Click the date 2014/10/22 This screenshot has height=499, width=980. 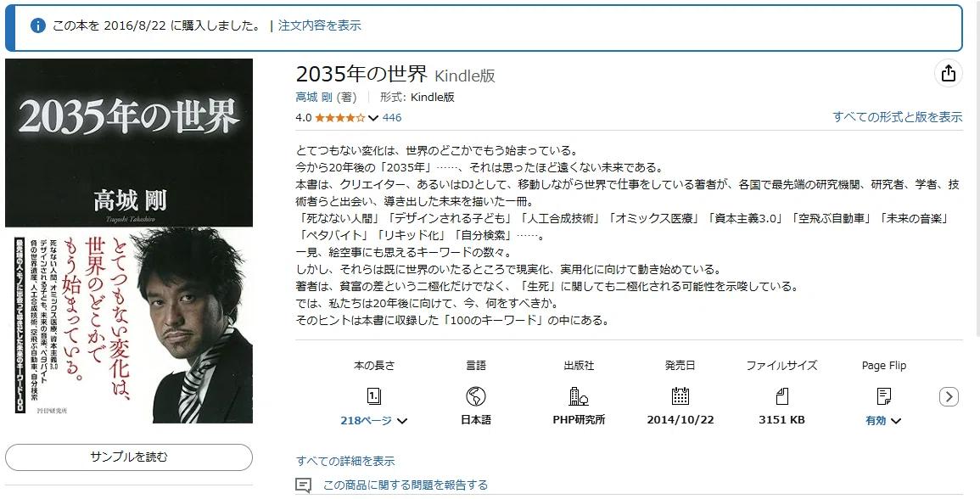tap(680, 420)
